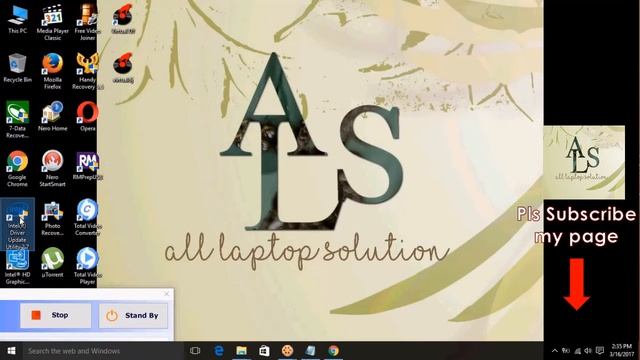Select Intel HD Graphics desktop icon

point(17,267)
